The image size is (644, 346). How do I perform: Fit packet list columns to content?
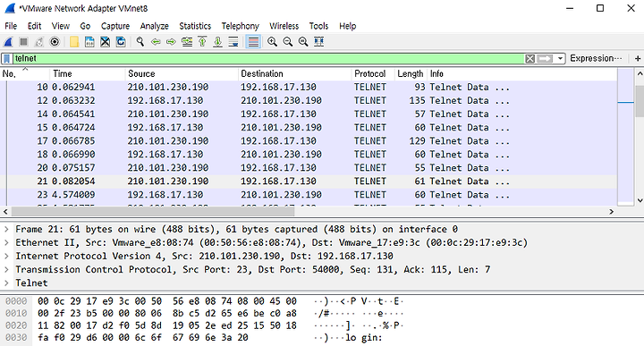[318, 42]
